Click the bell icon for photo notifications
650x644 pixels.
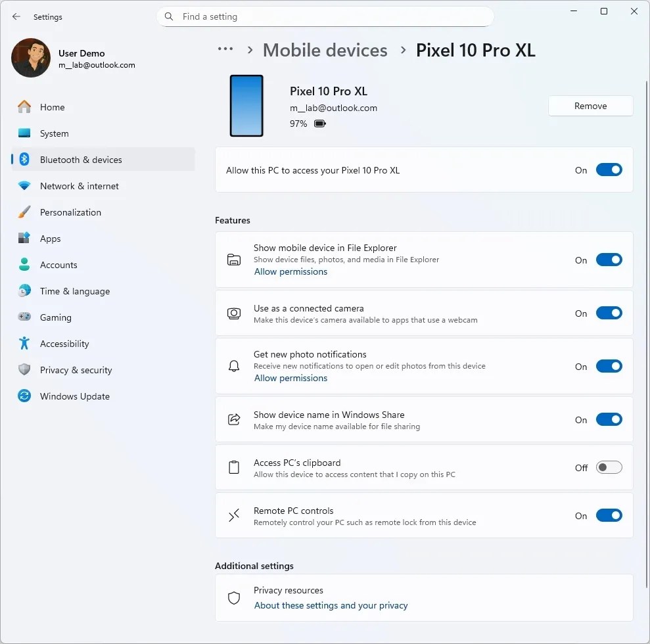point(234,365)
